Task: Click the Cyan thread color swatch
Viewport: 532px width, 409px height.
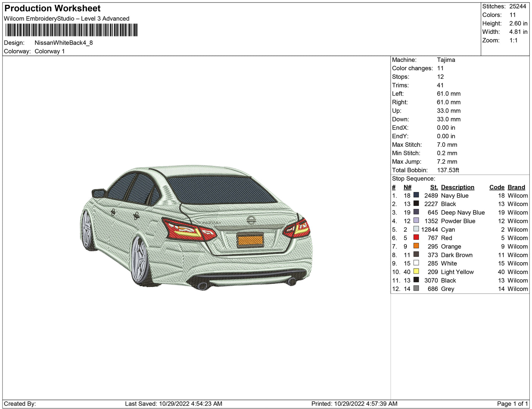Action: pyautogui.click(x=416, y=229)
